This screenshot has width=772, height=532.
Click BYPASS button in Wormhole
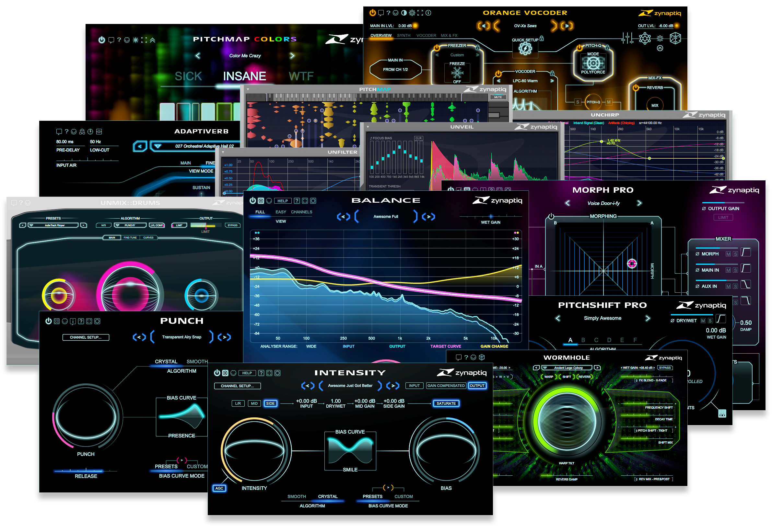(665, 368)
